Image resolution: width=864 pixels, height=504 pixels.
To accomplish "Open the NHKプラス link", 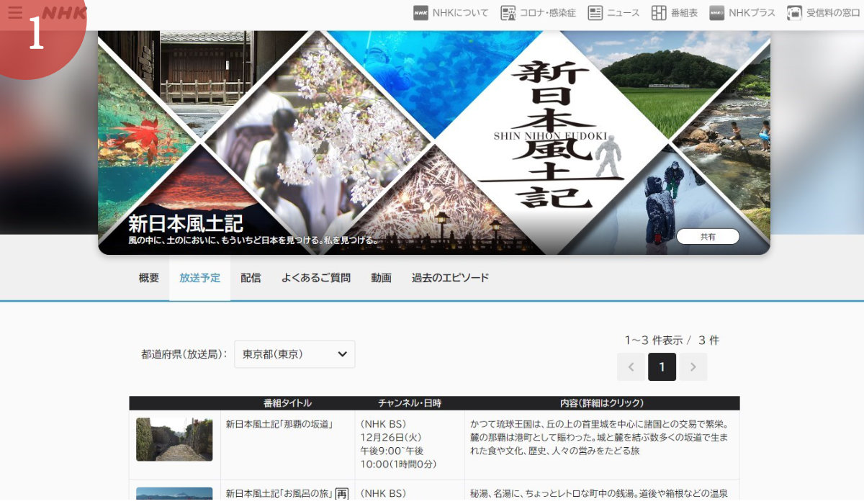I will tap(752, 13).
